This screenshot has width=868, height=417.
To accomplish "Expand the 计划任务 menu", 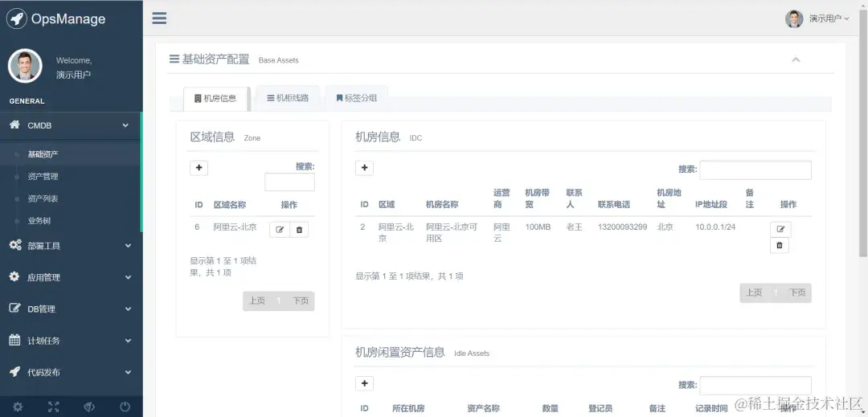I will (70, 341).
